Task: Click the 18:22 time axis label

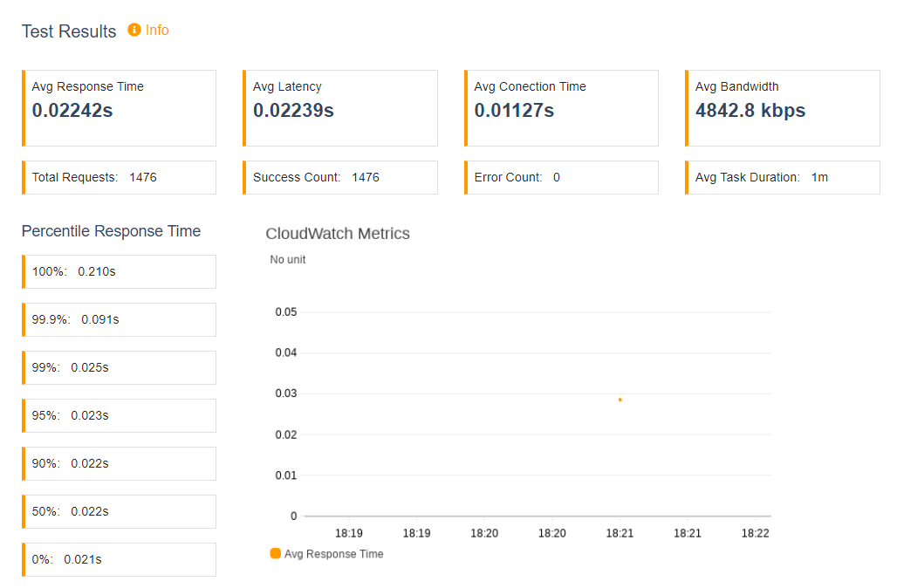Action: (755, 533)
